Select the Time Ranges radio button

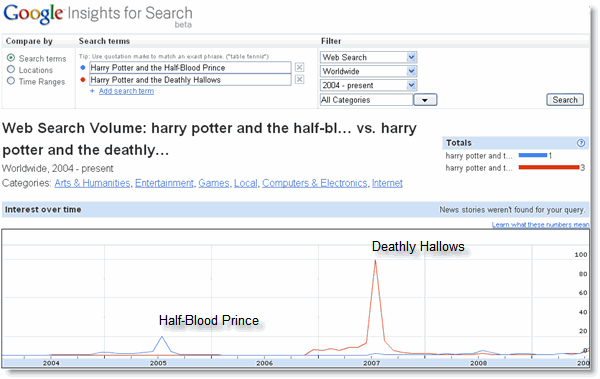pyautogui.click(x=11, y=81)
